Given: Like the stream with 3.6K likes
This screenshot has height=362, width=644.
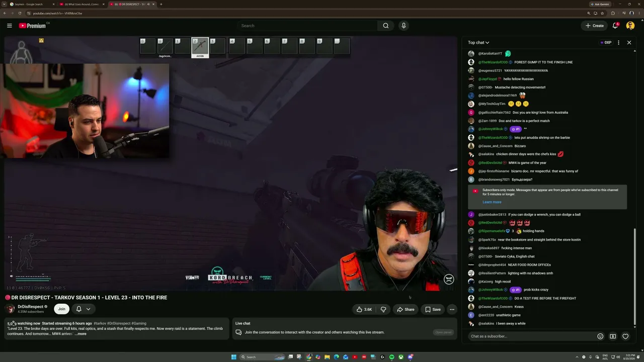Looking at the screenshot, I should tap(364, 309).
